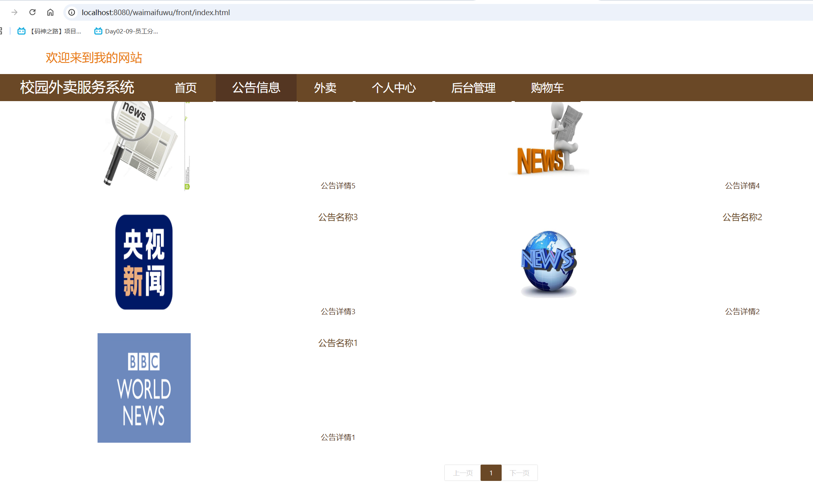Go to previous page with 上一页
This screenshot has height=504, width=813.
(x=463, y=473)
